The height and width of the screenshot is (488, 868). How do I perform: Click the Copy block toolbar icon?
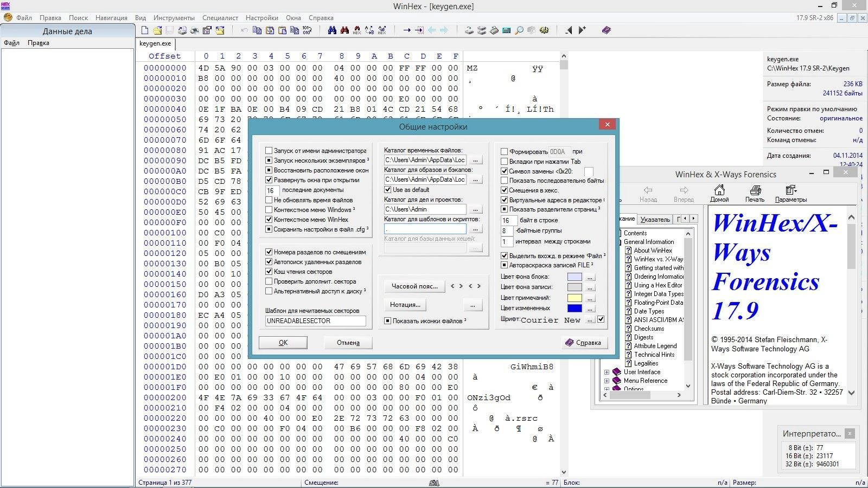257,30
